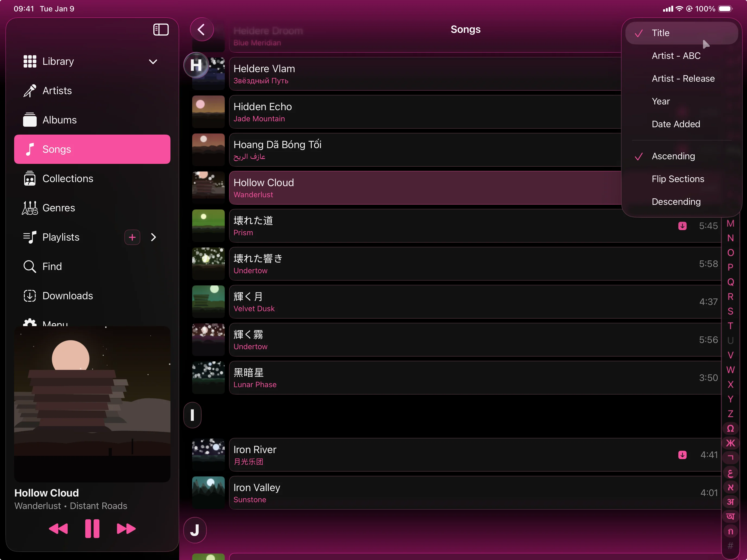Hit the rewind previous track icon

(x=58, y=528)
